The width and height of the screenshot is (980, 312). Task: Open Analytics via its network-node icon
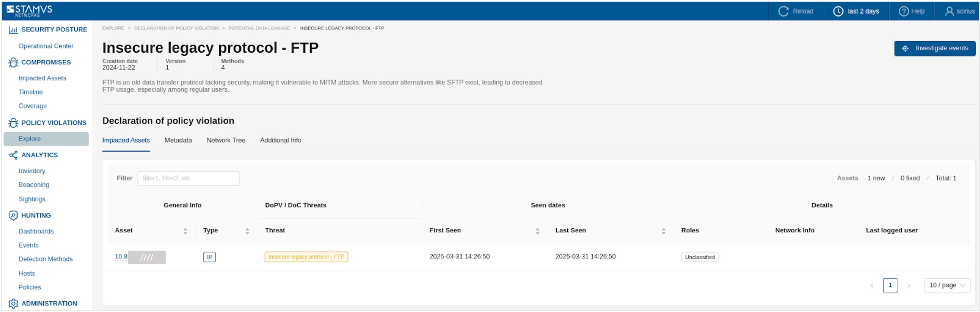(14, 155)
